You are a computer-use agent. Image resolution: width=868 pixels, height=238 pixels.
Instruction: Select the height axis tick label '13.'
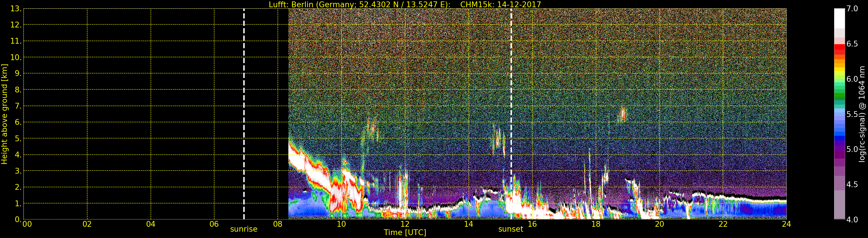pos(16,9)
